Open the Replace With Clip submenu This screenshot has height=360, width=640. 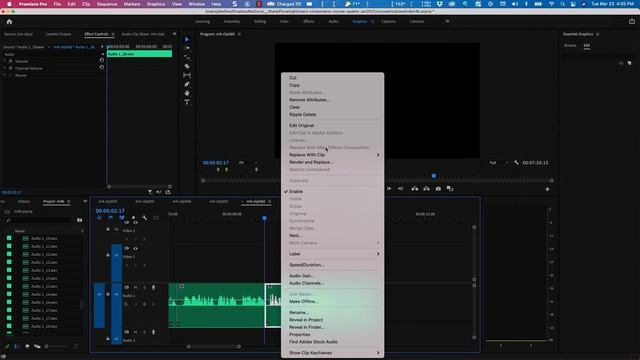[x=333, y=155]
